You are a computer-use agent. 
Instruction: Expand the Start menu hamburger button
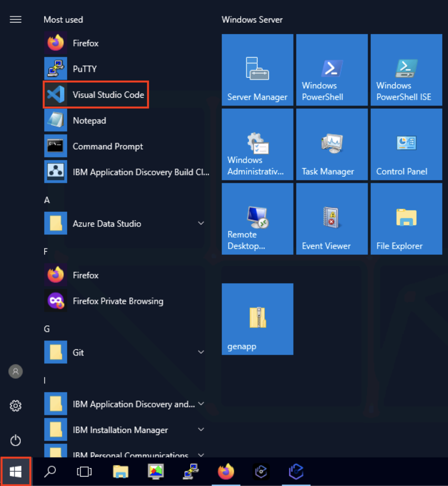(x=16, y=19)
